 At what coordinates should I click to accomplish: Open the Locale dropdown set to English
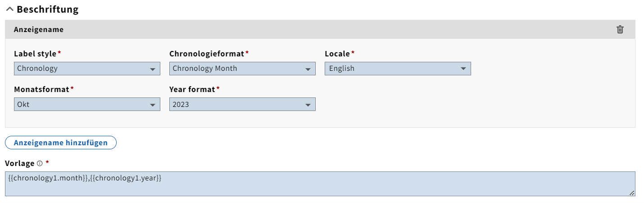pos(398,69)
